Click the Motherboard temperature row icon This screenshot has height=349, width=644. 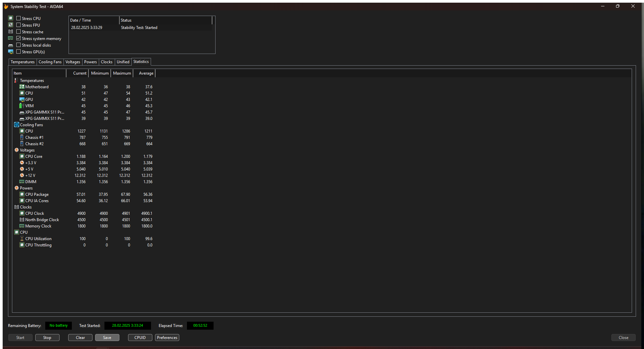22,87
